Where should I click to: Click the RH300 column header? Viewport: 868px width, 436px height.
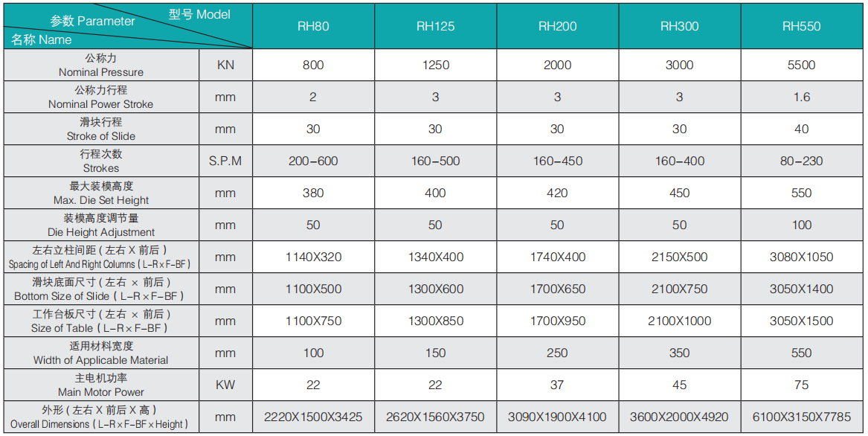tap(680, 26)
